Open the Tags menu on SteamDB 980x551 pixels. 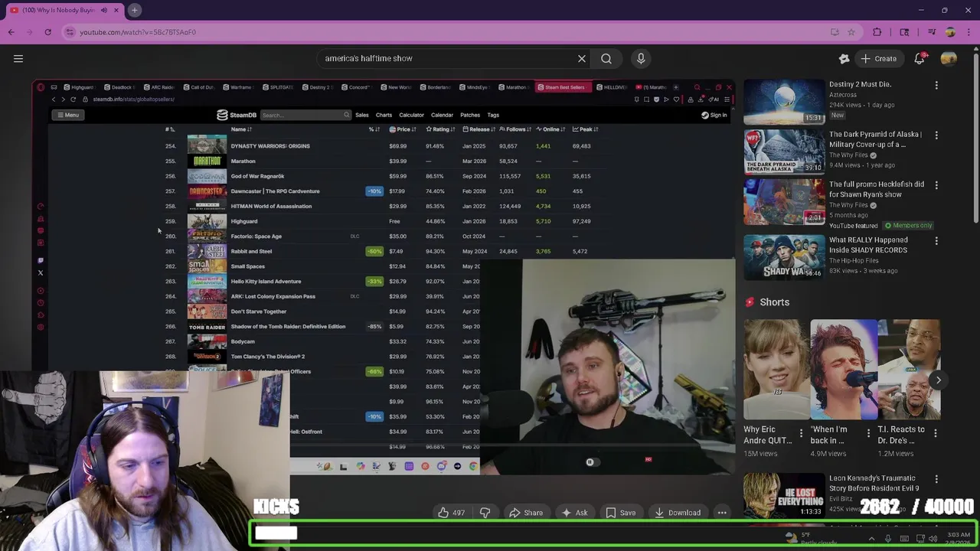pyautogui.click(x=493, y=116)
